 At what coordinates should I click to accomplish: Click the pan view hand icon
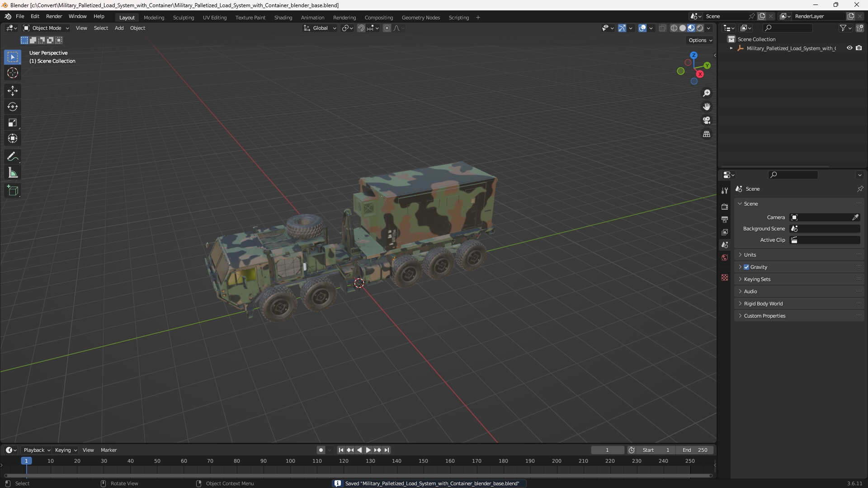point(707,107)
